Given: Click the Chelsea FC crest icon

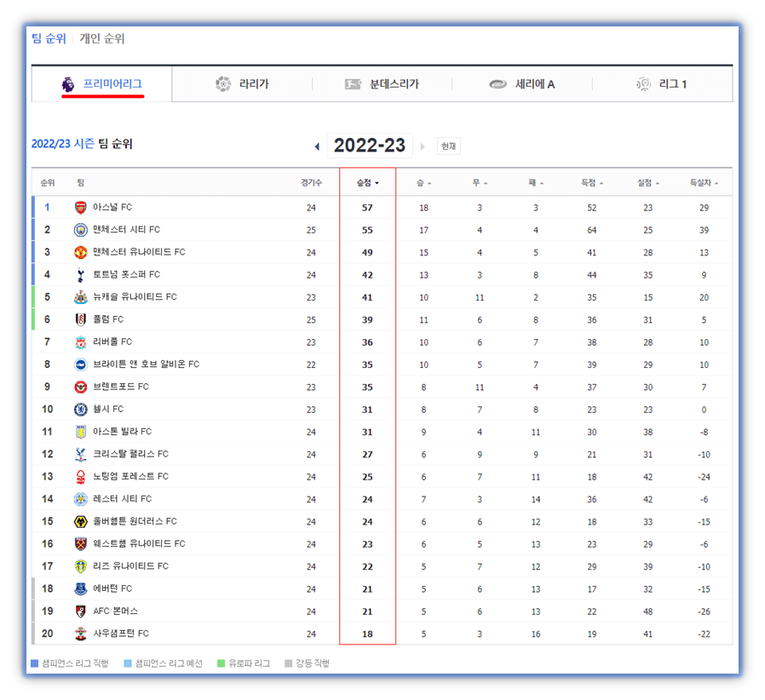Looking at the screenshot, I should click(80, 410).
